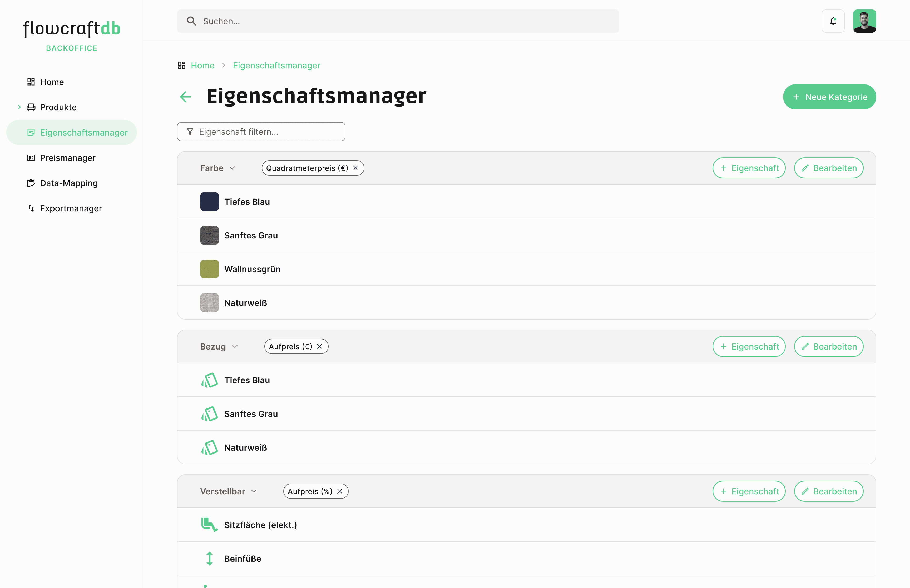Remove the Quadratmeterpreis (€) tag
Screen dimensions: 910x588
pos(355,168)
